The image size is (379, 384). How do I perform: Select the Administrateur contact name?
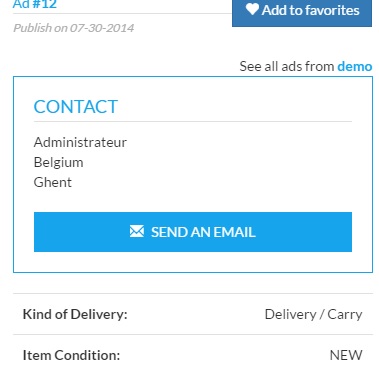pos(80,142)
